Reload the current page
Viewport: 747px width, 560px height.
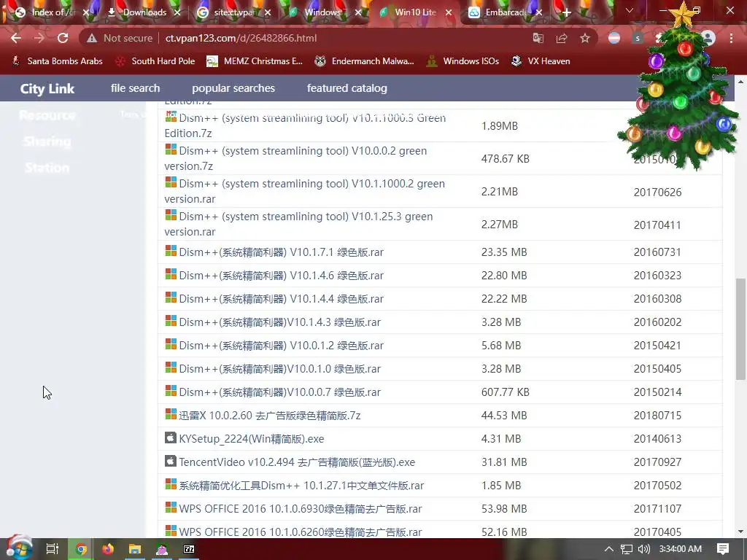pyautogui.click(x=63, y=38)
